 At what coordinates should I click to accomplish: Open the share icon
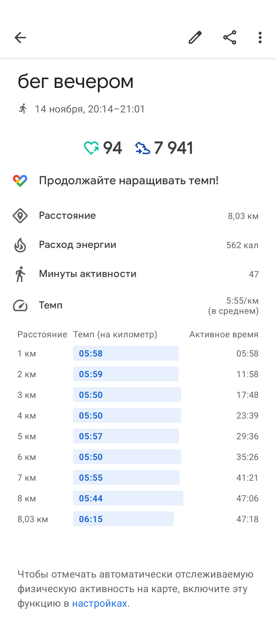tap(230, 38)
